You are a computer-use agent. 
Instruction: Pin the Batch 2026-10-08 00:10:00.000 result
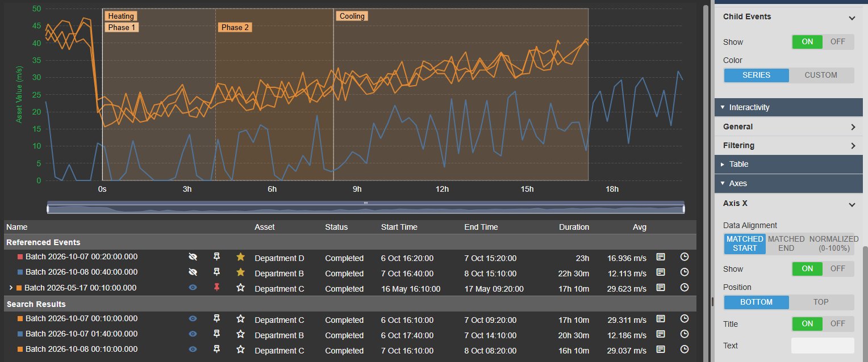[216, 350]
